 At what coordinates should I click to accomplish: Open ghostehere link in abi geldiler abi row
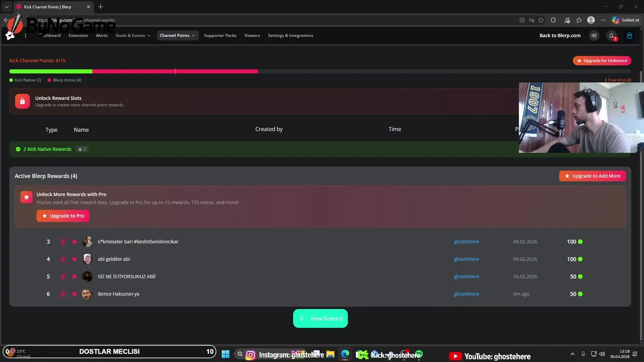[x=466, y=259]
